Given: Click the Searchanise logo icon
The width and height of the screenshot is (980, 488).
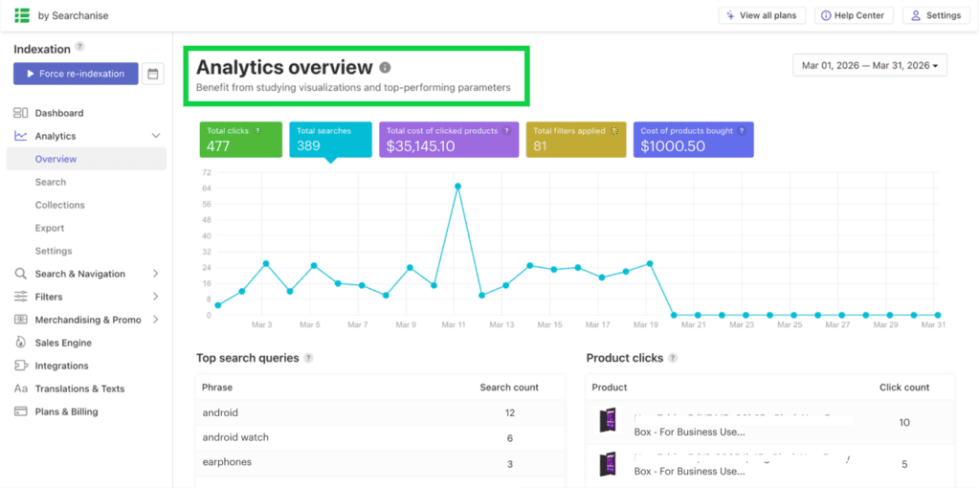Looking at the screenshot, I should click(x=23, y=15).
